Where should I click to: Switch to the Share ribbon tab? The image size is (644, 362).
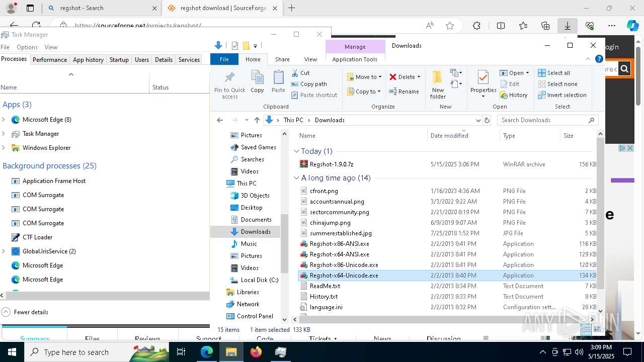(282, 59)
